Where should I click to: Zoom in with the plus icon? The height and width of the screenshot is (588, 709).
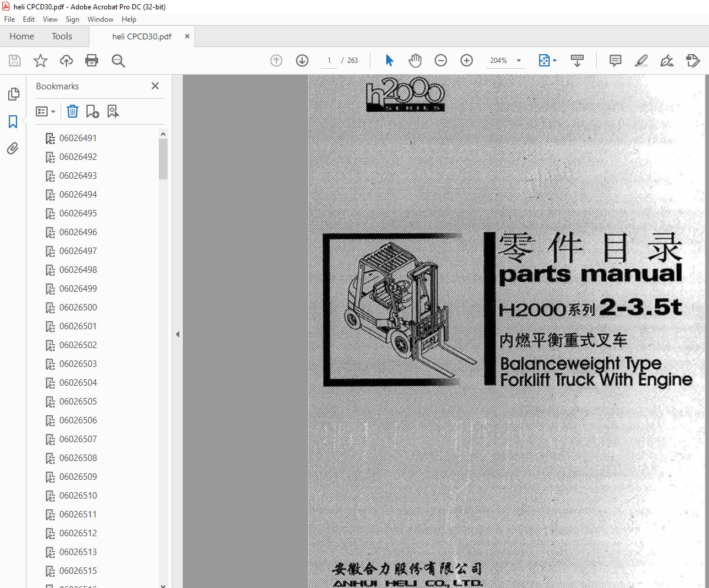coord(467,61)
